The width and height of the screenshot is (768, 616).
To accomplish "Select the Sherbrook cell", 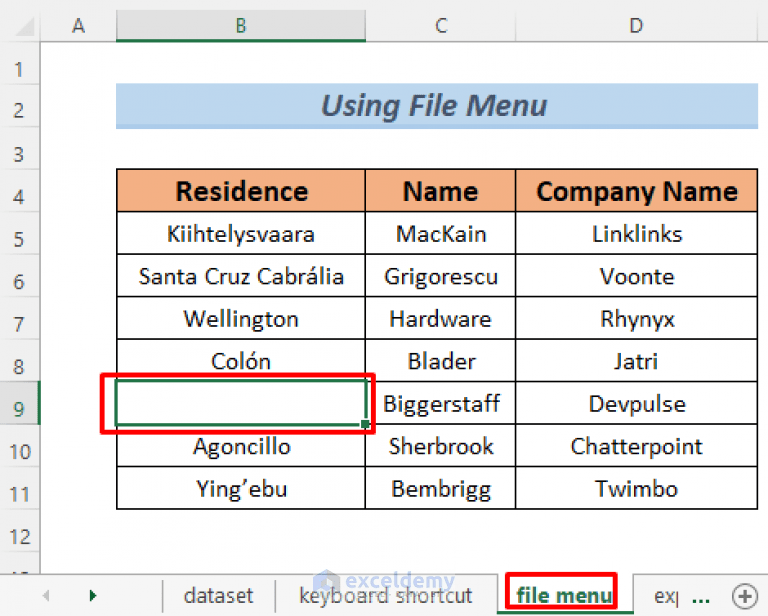I will [440, 446].
